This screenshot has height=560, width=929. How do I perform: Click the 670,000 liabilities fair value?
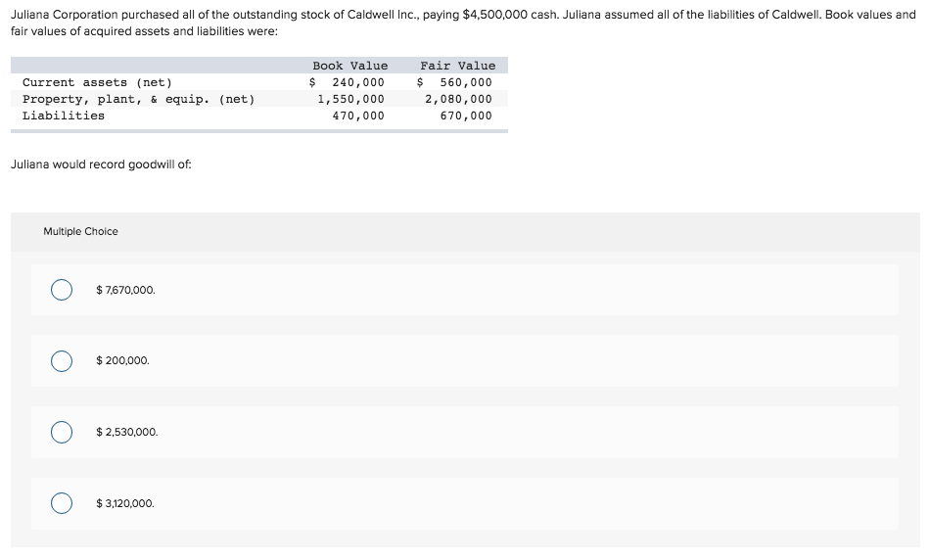coord(466,116)
